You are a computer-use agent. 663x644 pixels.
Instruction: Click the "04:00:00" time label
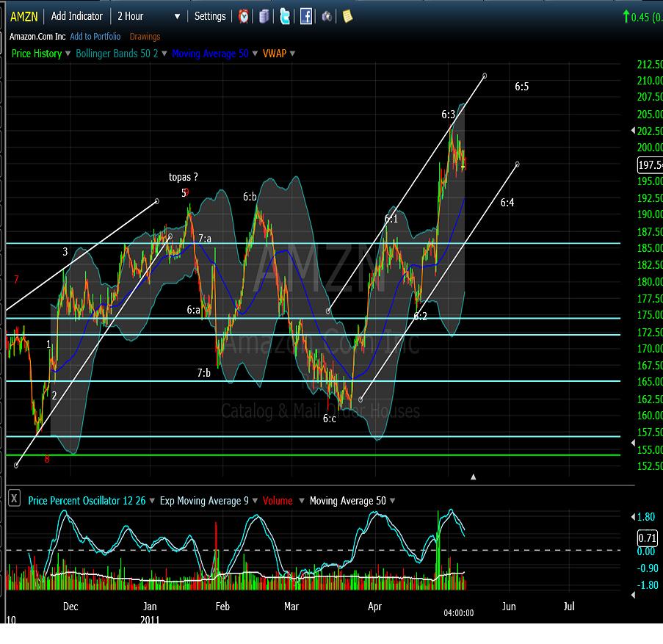point(459,613)
